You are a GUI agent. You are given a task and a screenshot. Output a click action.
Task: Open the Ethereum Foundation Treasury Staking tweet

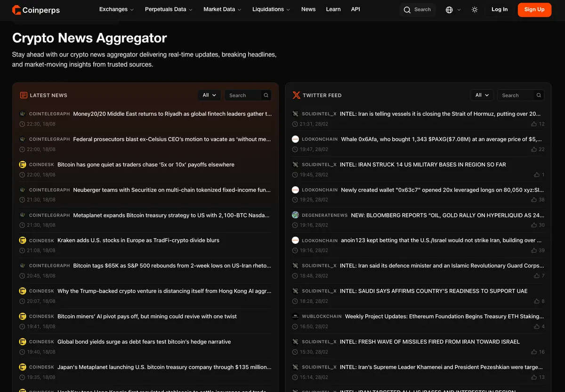(x=444, y=316)
